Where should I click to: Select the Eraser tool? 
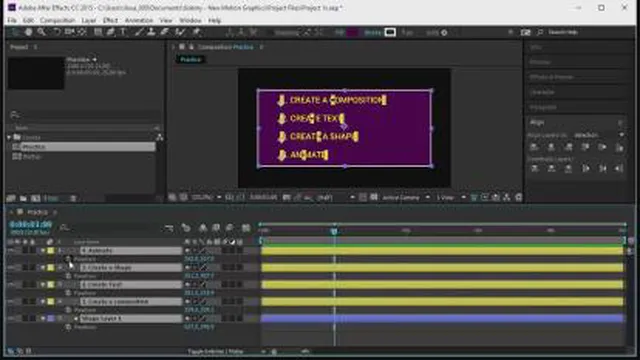pyautogui.click(x=164, y=32)
